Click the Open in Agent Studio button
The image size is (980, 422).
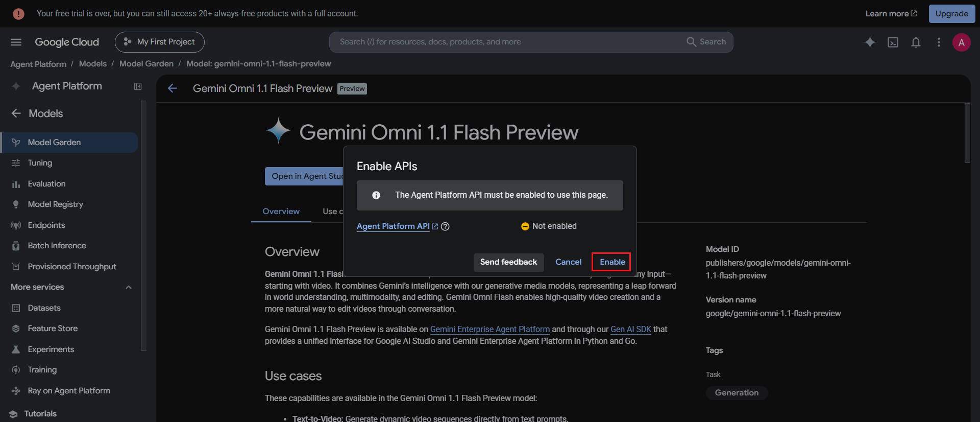point(305,176)
